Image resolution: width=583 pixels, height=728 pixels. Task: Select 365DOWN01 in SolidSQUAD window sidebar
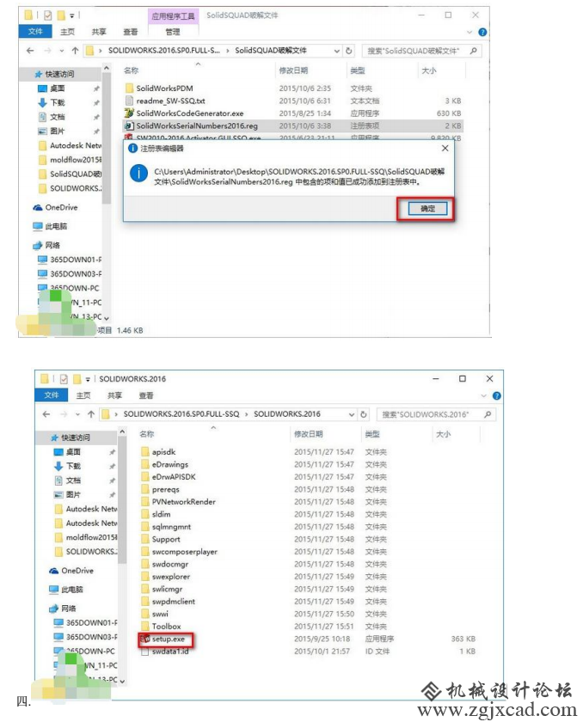pos(70,260)
